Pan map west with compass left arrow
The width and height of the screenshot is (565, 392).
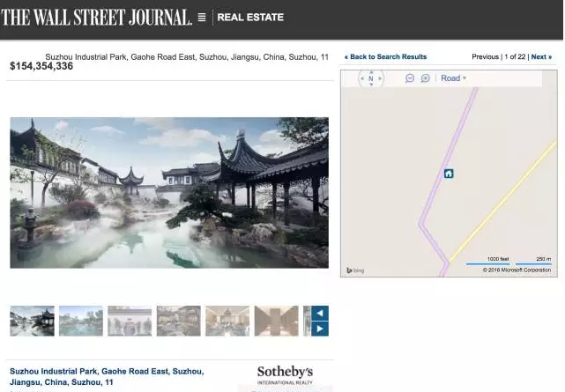[362, 78]
